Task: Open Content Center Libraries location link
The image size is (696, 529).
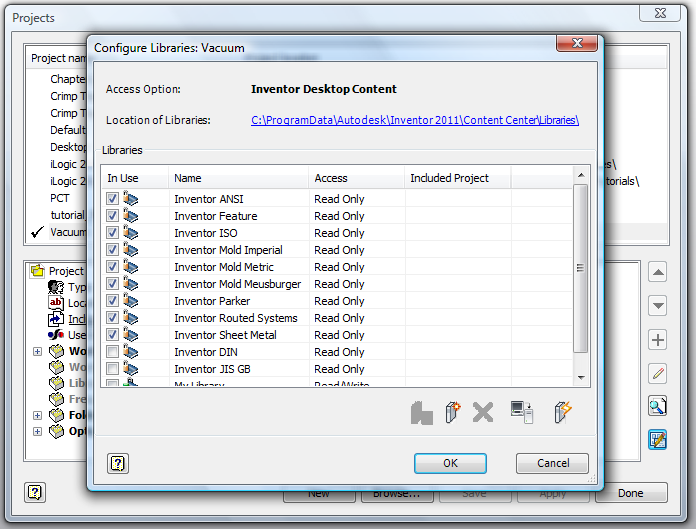Action: (x=415, y=120)
